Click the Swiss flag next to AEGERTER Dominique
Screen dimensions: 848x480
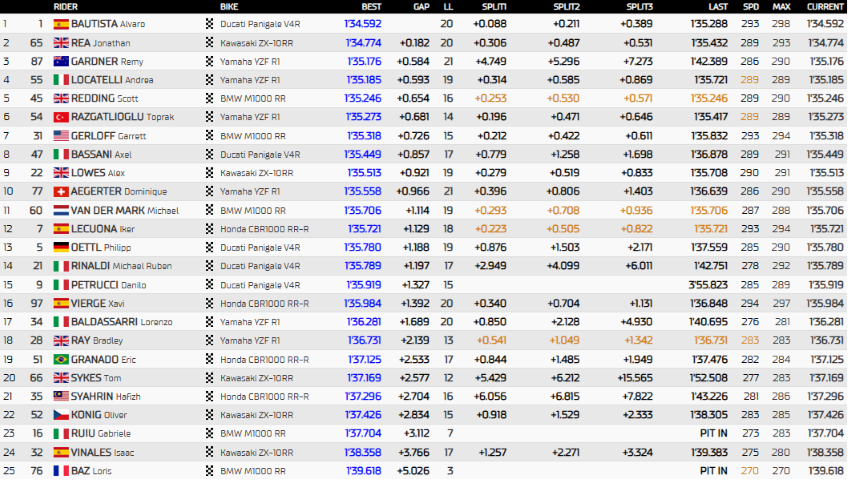[61, 191]
